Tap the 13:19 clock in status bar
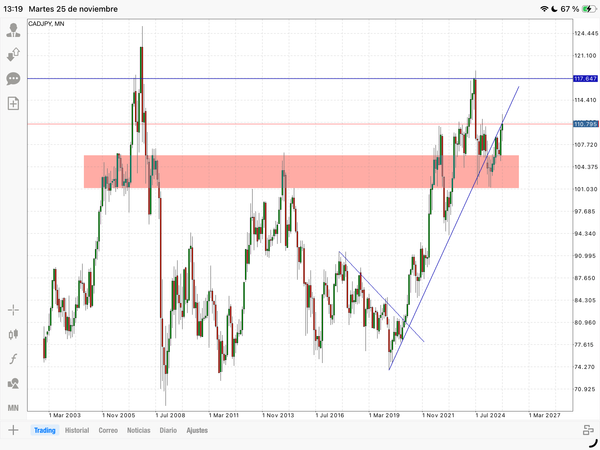Viewport: 600px width, 450px height. (x=13, y=9)
